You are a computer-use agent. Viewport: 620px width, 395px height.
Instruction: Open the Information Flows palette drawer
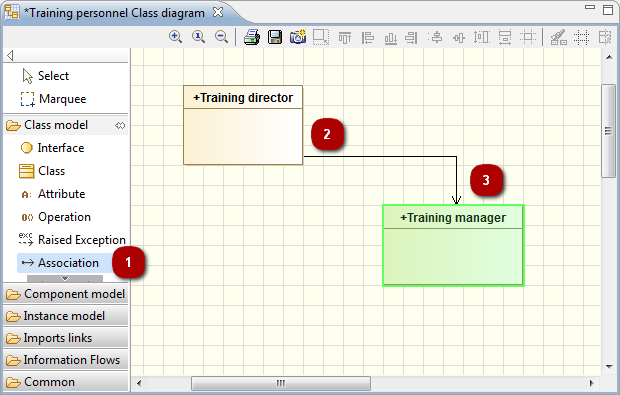(x=66, y=360)
